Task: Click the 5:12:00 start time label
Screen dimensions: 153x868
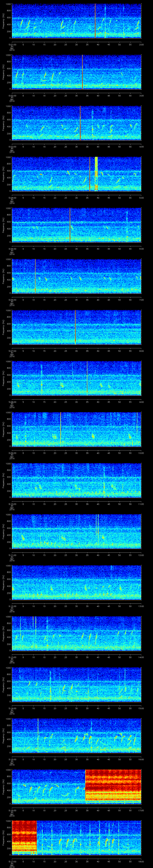Action: 12,606
